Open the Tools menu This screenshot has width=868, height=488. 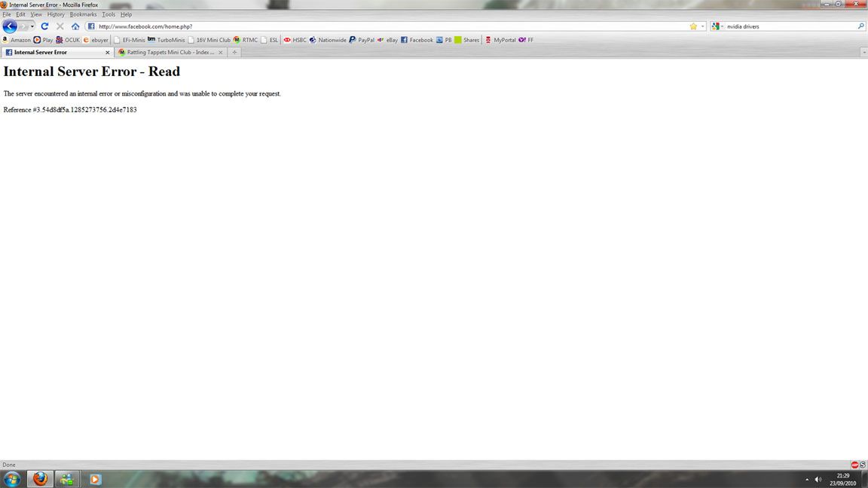click(108, 14)
